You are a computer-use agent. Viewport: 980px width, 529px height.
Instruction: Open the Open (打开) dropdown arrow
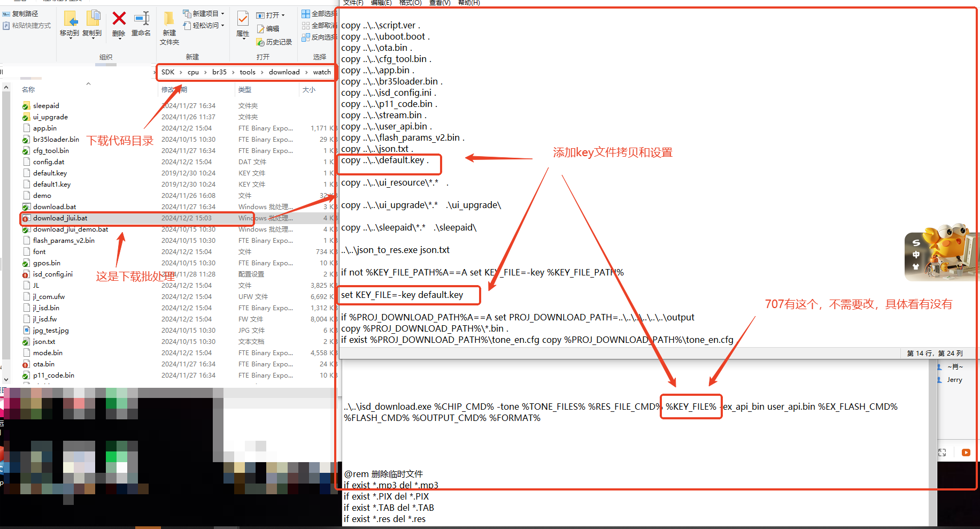(x=283, y=15)
